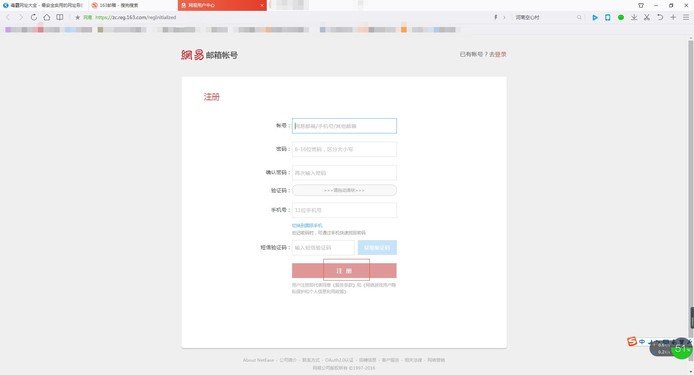Viewport: 694px width, 375px height.
Task: Click the 验证码 slider verification bar
Action: coord(344,190)
